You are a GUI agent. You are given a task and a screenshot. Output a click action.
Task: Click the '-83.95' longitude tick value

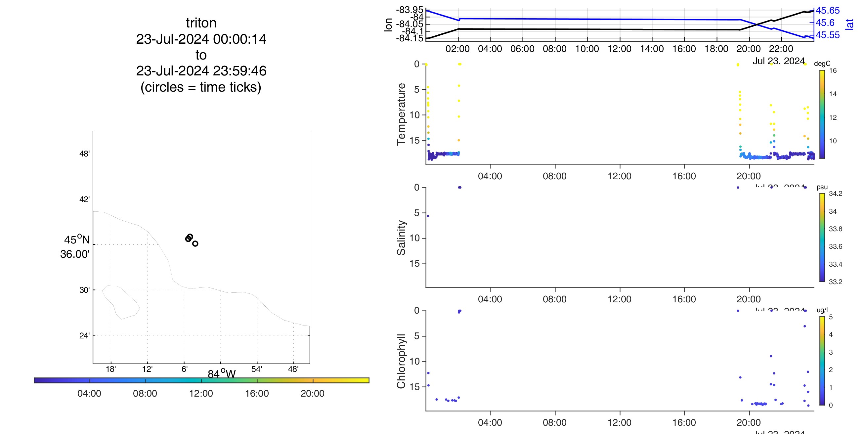[410, 10]
